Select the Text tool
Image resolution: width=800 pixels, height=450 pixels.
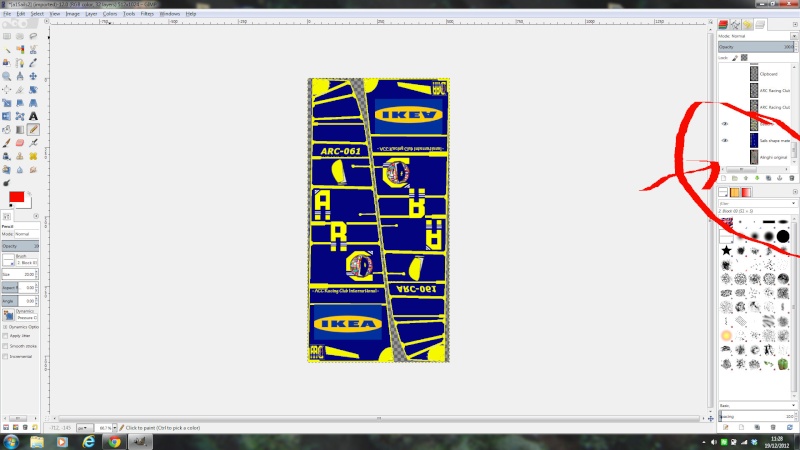click(33, 116)
